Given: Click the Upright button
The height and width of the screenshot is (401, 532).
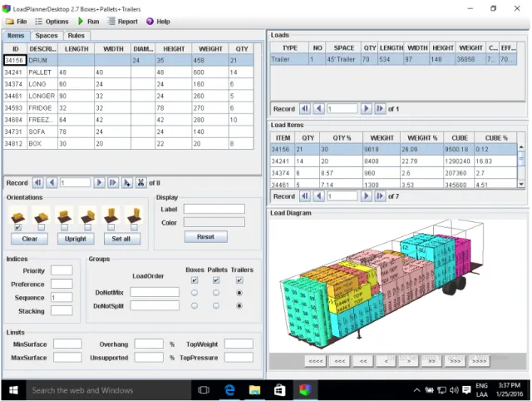Looking at the screenshot, I should (76, 239).
